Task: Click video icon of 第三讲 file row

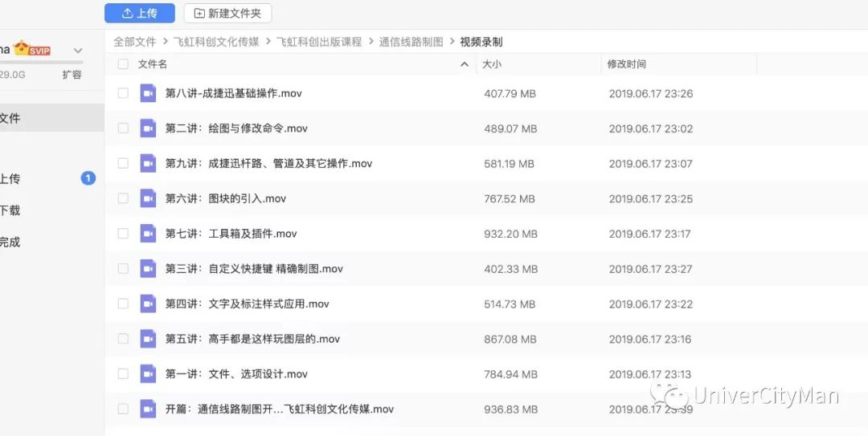Action: point(148,268)
